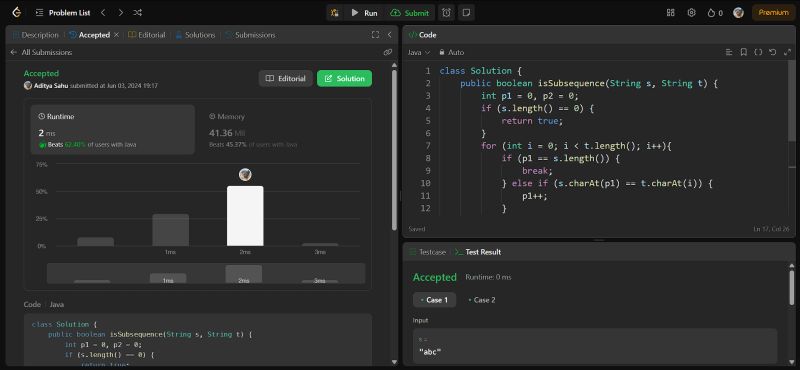Click the 2ms segment in mini range chart

point(244,274)
